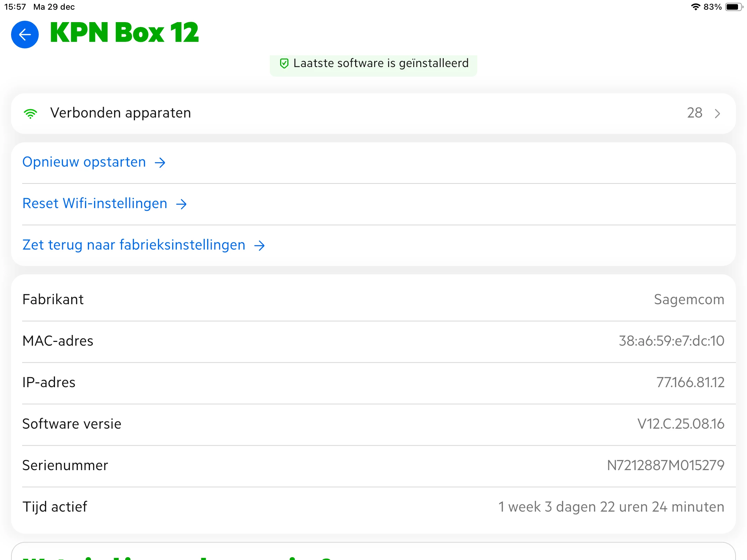Tap the battery icon in status bar

[733, 7]
